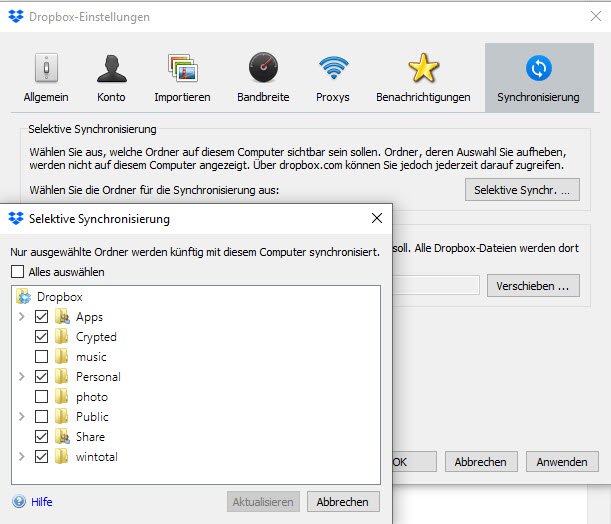The height and width of the screenshot is (524, 611).
Task: Click the Selektive Synchr. … button
Action: tap(522, 190)
